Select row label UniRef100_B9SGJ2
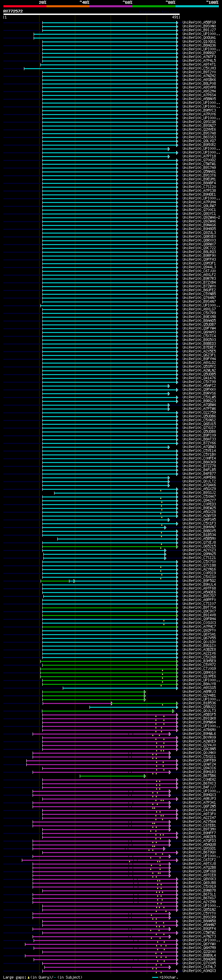Viewport: 222px width, 980px height. (199, 493)
